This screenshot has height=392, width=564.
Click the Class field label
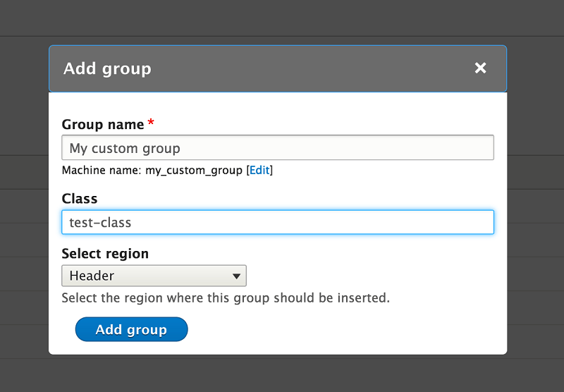click(80, 199)
